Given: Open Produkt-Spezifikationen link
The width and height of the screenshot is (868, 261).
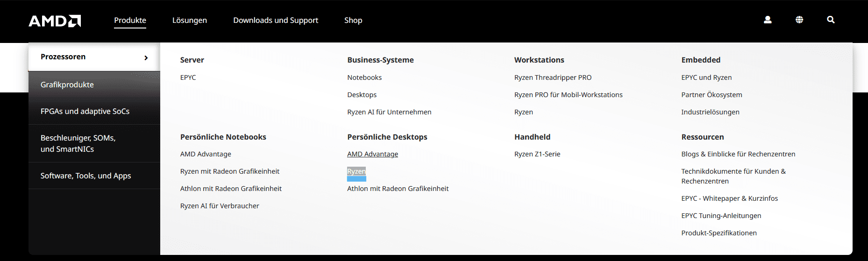Looking at the screenshot, I should [x=719, y=233].
